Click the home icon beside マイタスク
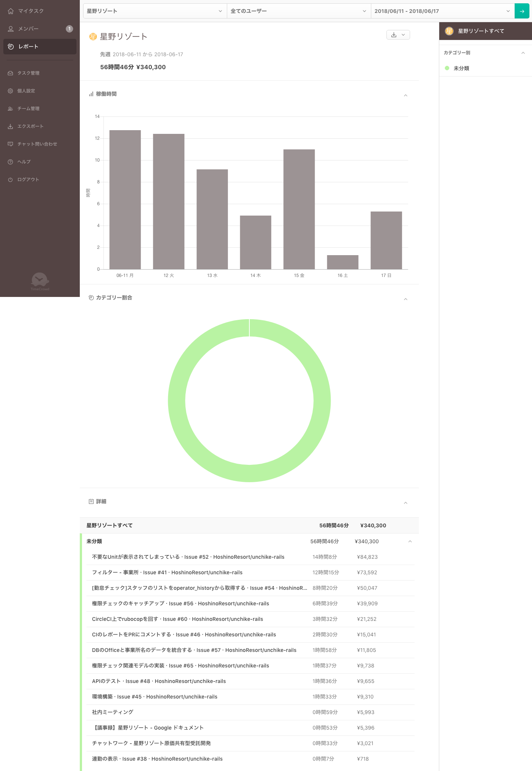The image size is (532, 771). click(11, 11)
